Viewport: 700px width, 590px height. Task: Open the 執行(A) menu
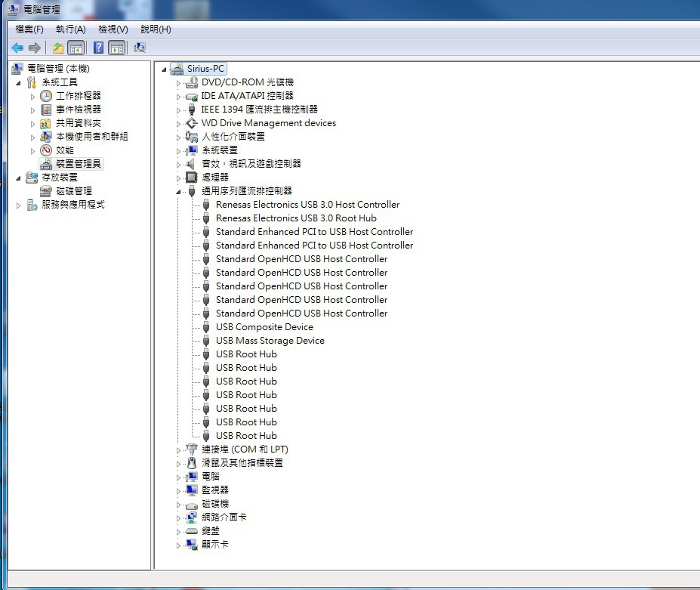point(70,29)
